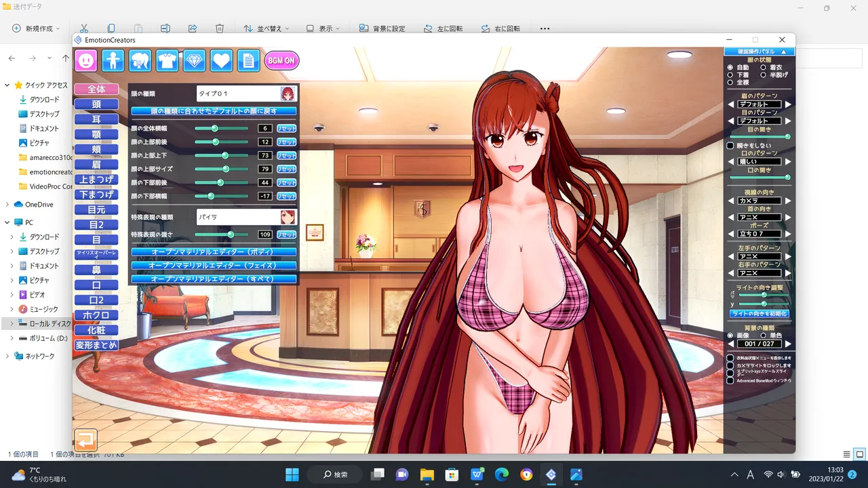The height and width of the screenshot is (488, 868).
Task: Go up one folder in Explorer
Action: [66, 58]
